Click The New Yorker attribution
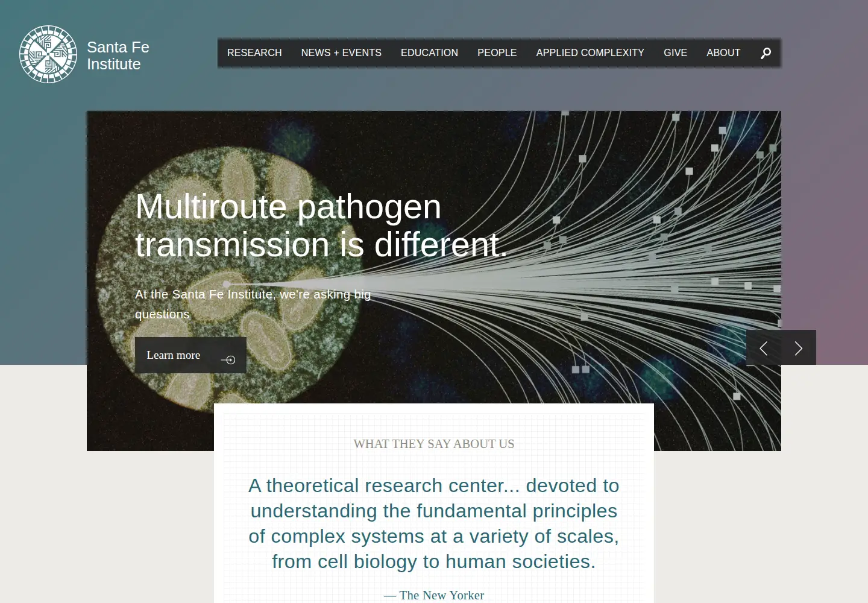The width and height of the screenshot is (868, 603). coord(434,595)
